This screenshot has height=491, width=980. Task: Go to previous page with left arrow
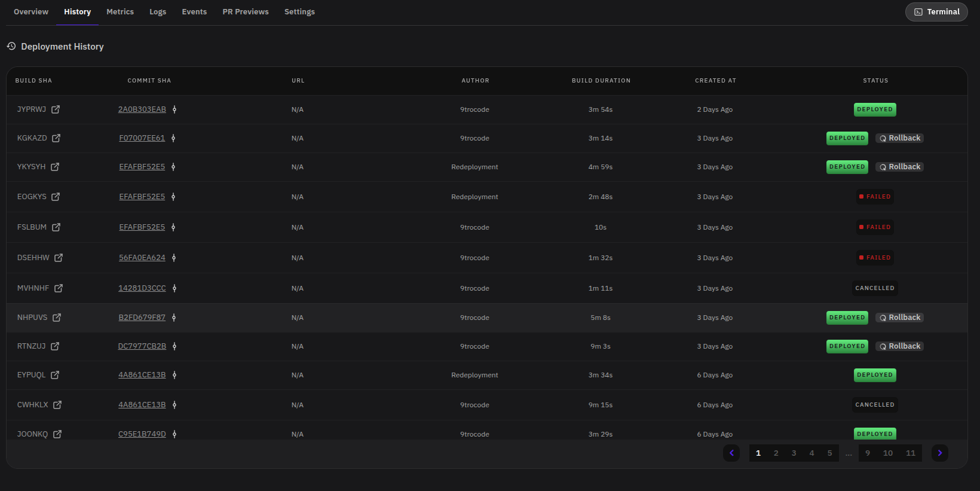pyautogui.click(x=731, y=453)
